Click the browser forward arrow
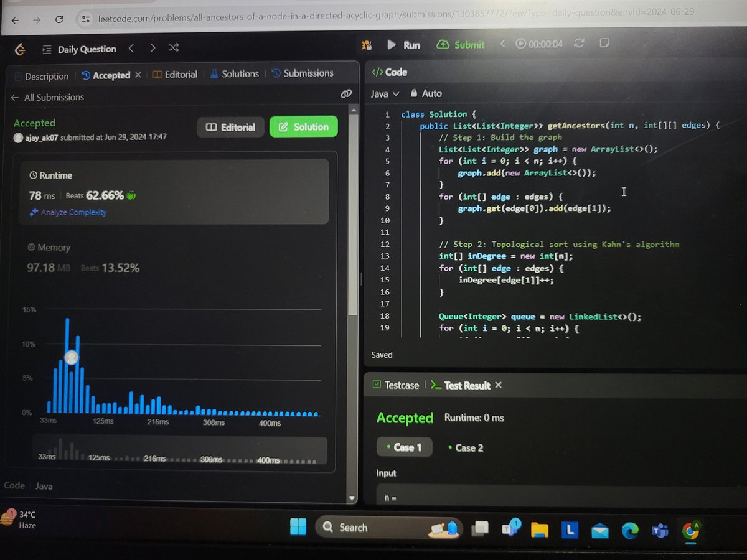 tap(39, 19)
